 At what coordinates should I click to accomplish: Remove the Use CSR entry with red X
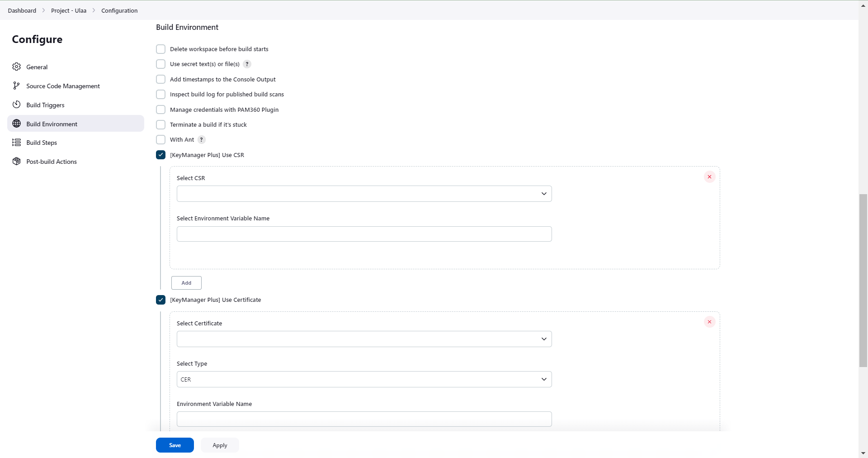pos(709,177)
